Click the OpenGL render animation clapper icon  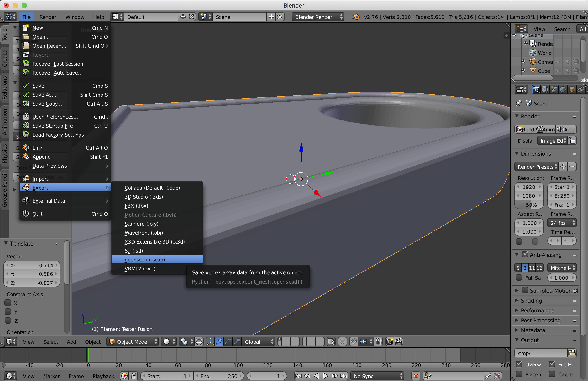pyautogui.click(x=398, y=341)
